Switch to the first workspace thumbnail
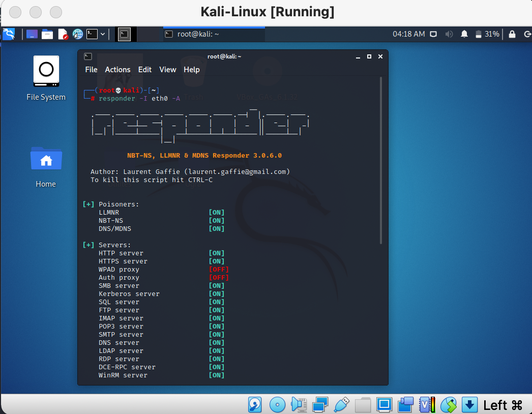Screen dimensions: 532x414 click(x=125, y=34)
